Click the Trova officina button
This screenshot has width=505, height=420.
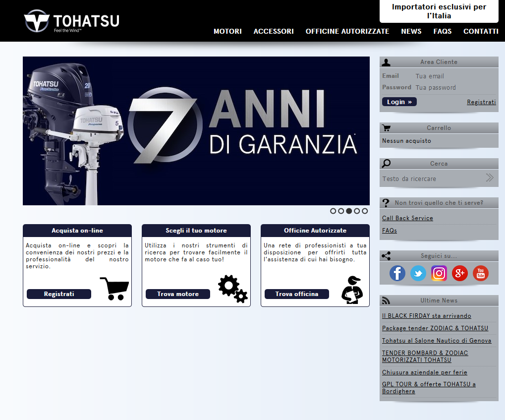coord(297,294)
